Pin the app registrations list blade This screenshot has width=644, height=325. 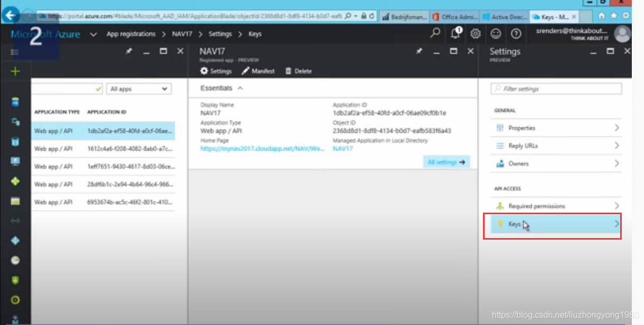coord(129,51)
